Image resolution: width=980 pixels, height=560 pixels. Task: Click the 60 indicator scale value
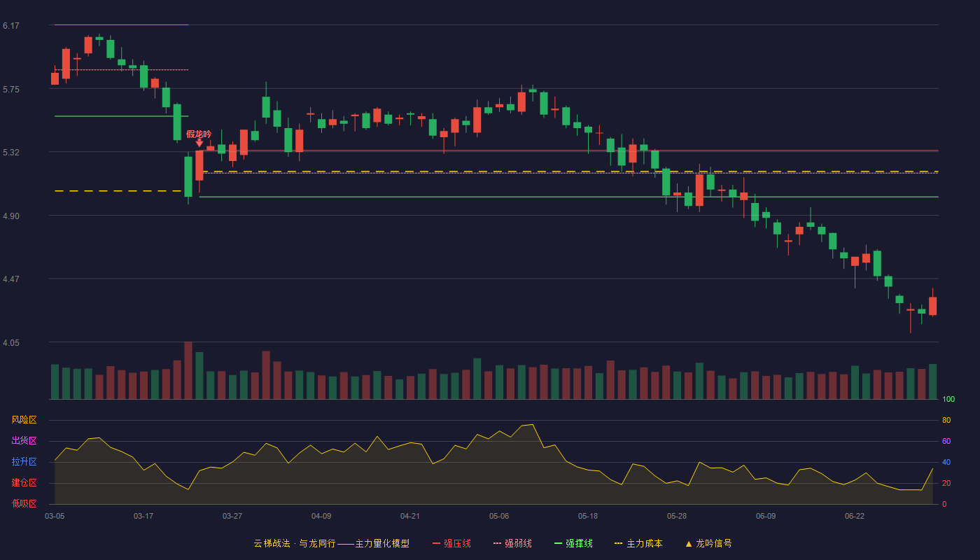point(946,441)
